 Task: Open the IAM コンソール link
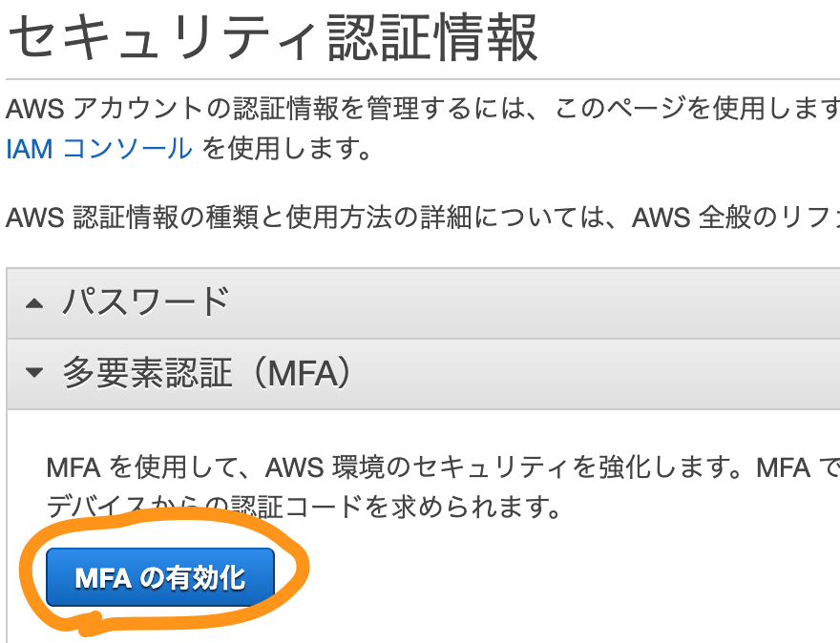[99, 148]
